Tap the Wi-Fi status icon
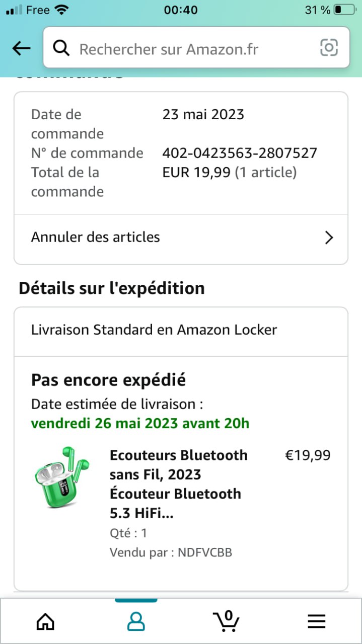Image resolution: width=362 pixels, height=644 pixels. [x=62, y=10]
